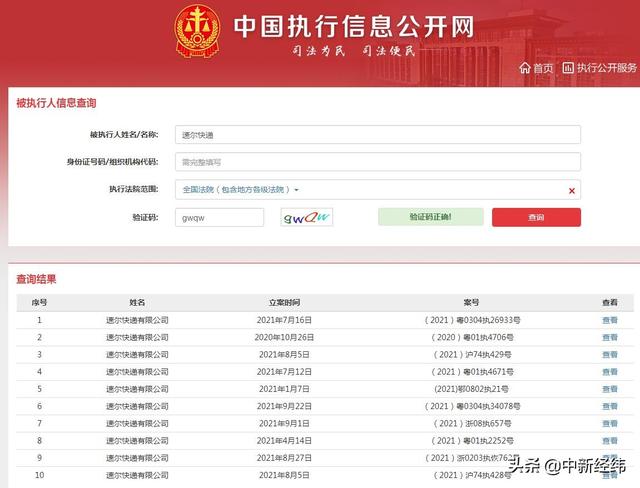This screenshot has height=488, width=640.
Task: Click the 验证码正确! status box
Action: click(x=431, y=217)
